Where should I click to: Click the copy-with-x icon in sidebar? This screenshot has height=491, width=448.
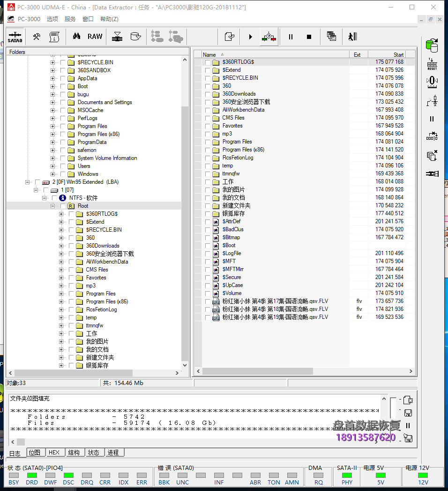pyautogui.click(x=432, y=155)
